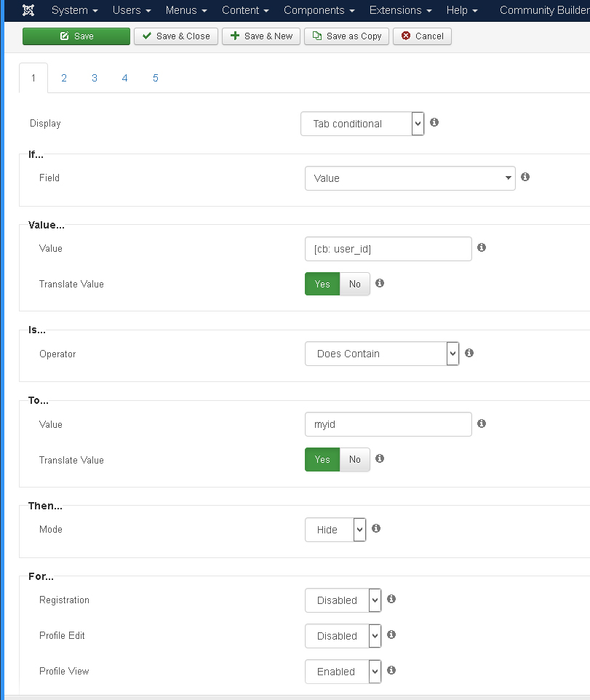590x700 pixels.
Task: Click info icon next to Operator dropdown
Action: (469, 353)
